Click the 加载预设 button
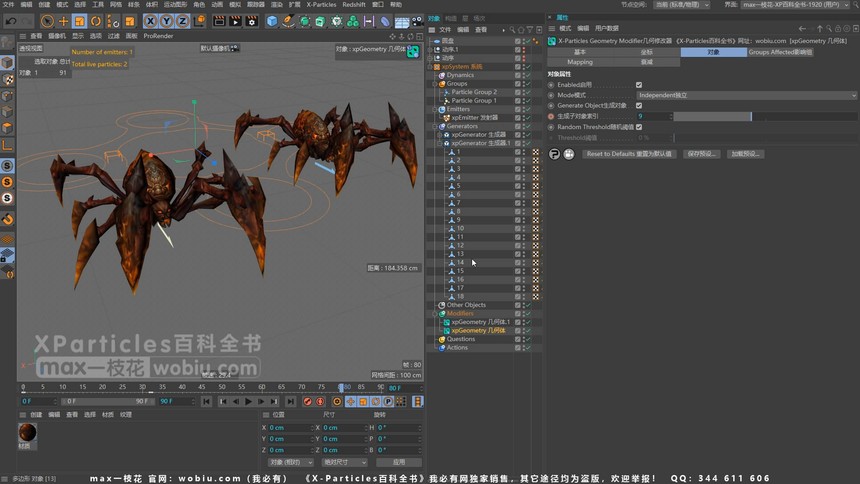The width and height of the screenshot is (860, 484). pos(745,154)
